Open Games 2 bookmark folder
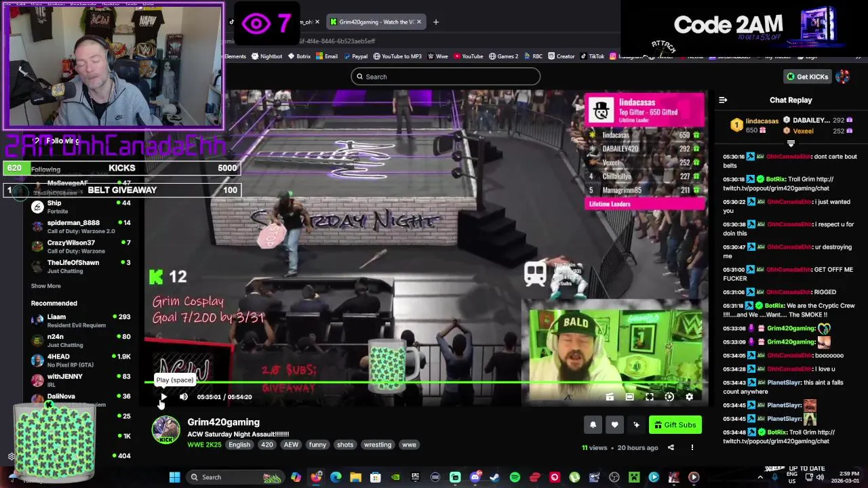Screen dimensions: 868x488 [x=504, y=56]
